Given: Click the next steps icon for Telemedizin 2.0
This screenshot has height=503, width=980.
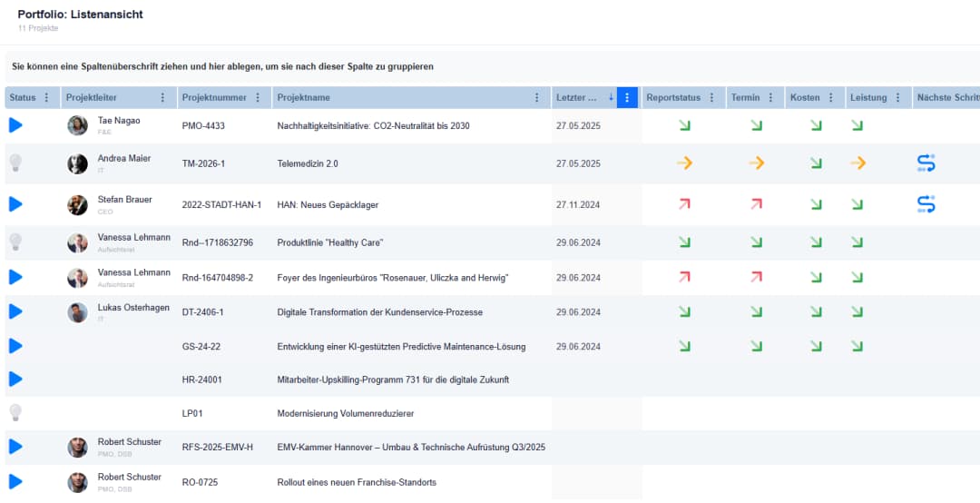Looking at the screenshot, I should click(926, 163).
